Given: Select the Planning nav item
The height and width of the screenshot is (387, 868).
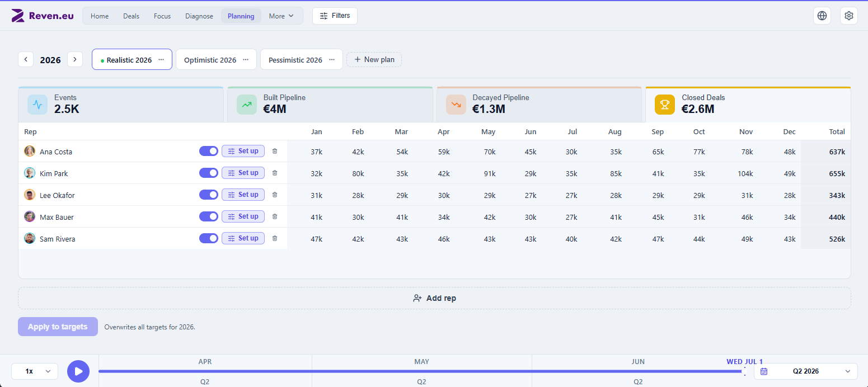Looking at the screenshot, I should coord(241,16).
